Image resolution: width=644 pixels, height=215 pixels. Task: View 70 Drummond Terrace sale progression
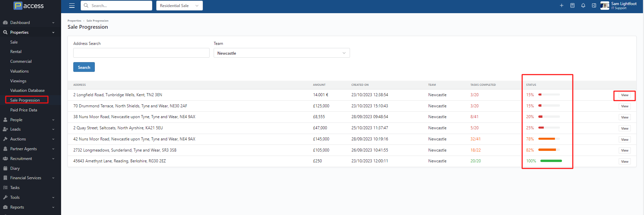(x=625, y=106)
